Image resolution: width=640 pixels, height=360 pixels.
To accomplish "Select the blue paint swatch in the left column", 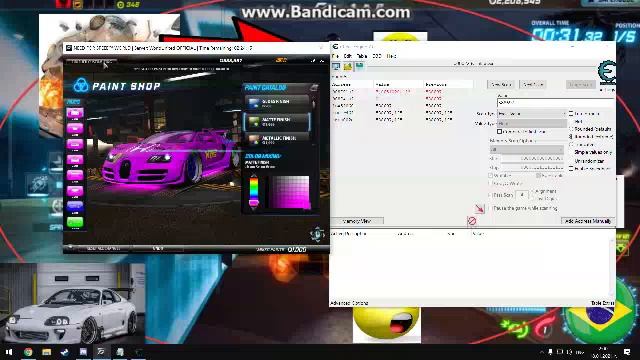I will [75, 207].
